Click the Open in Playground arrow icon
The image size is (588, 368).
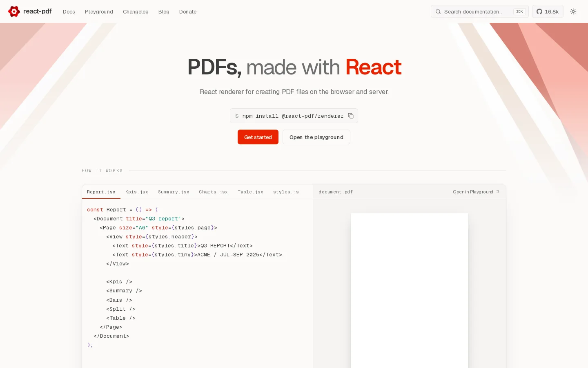click(498, 192)
